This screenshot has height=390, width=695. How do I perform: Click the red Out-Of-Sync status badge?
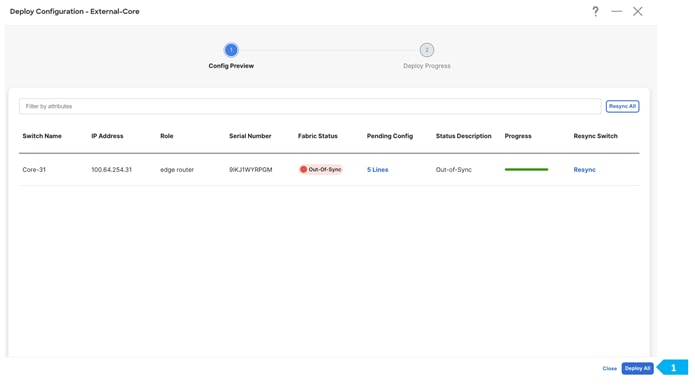click(320, 169)
